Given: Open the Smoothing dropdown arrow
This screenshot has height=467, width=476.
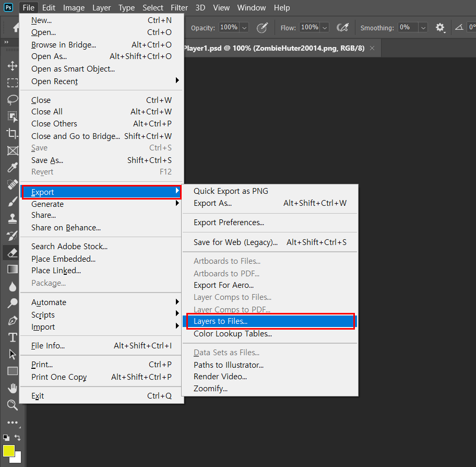Looking at the screenshot, I should (x=423, y=28).
